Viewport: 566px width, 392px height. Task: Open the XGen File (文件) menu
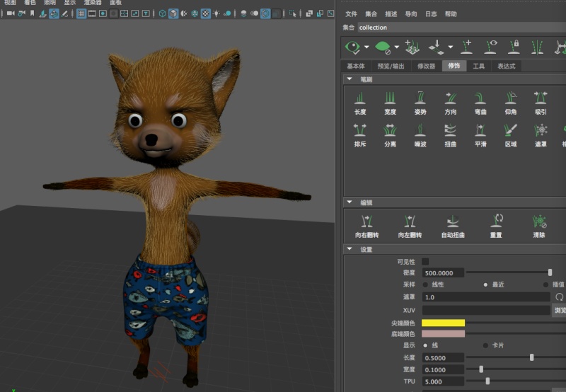(x=351, y=14)
